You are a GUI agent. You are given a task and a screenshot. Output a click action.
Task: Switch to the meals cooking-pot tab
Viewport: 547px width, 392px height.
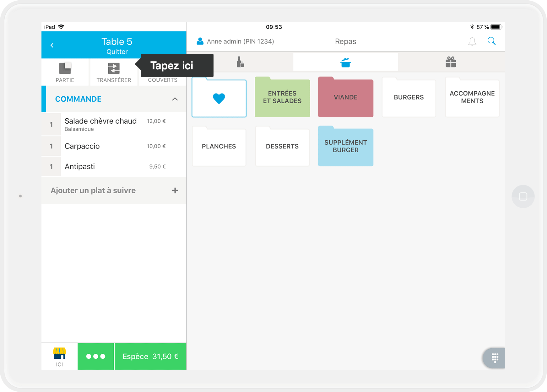point(345,62)
